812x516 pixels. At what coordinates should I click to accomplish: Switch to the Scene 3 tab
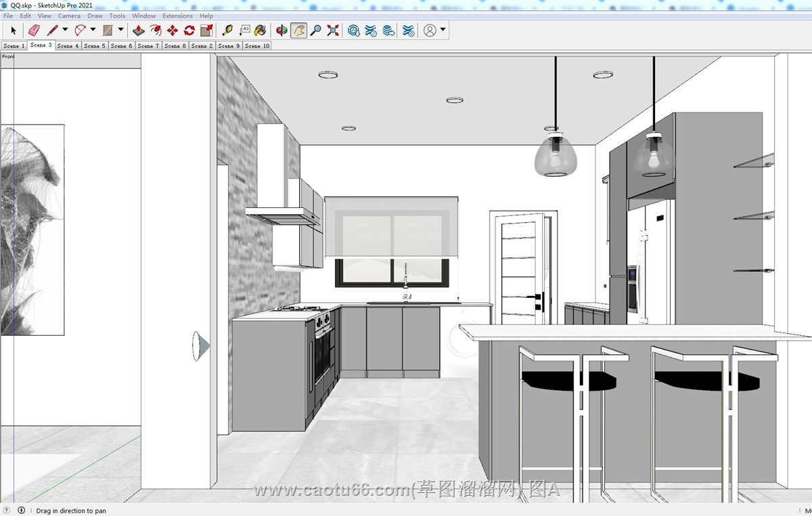(x=41, y=45)
